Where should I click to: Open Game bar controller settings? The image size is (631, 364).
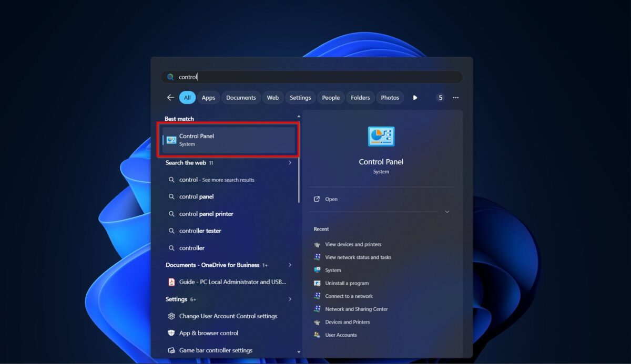point(215,350)
